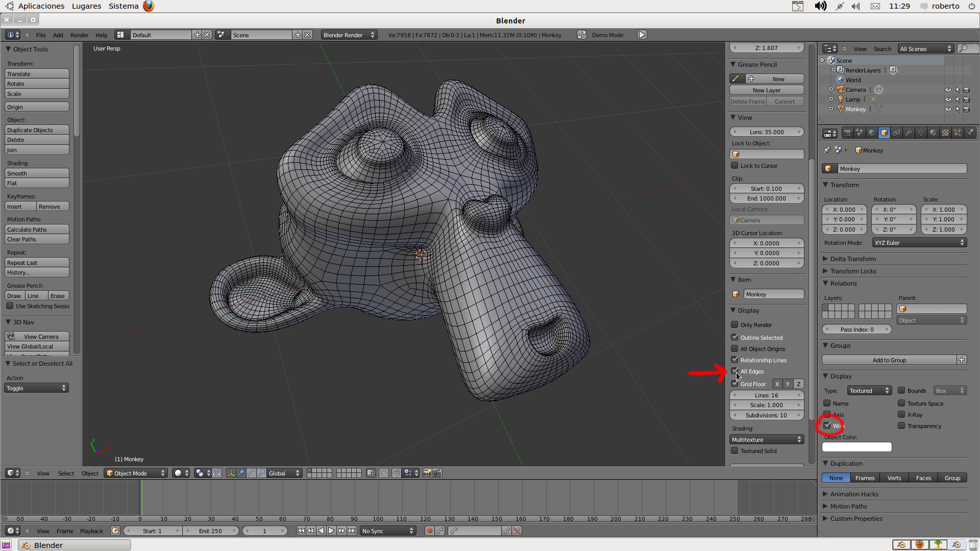The image size is (980, 551).
Task: Click the white Object Color swatch
Action: (856, 447)
